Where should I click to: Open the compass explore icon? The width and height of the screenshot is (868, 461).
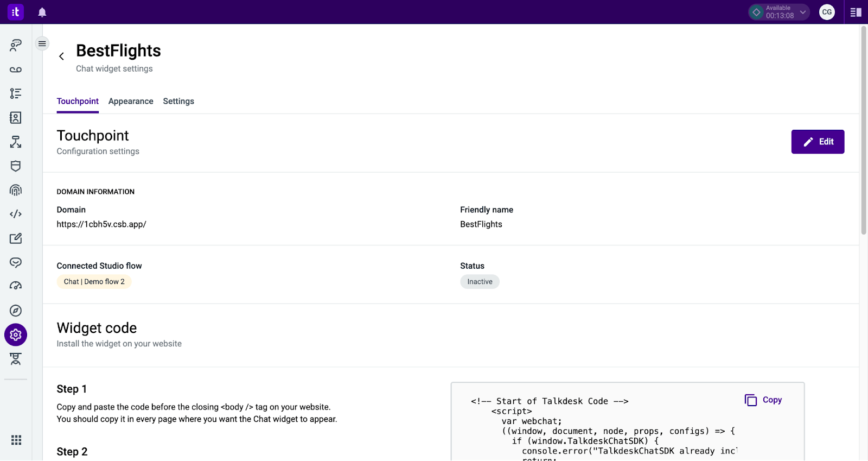click(x=16, y=311)
